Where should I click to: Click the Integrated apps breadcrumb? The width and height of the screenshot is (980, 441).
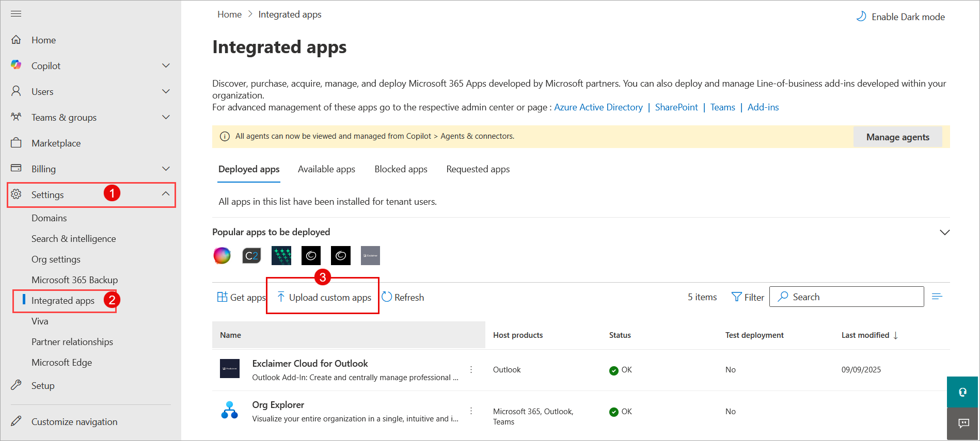pyautogui.click(x=290, y=14)
